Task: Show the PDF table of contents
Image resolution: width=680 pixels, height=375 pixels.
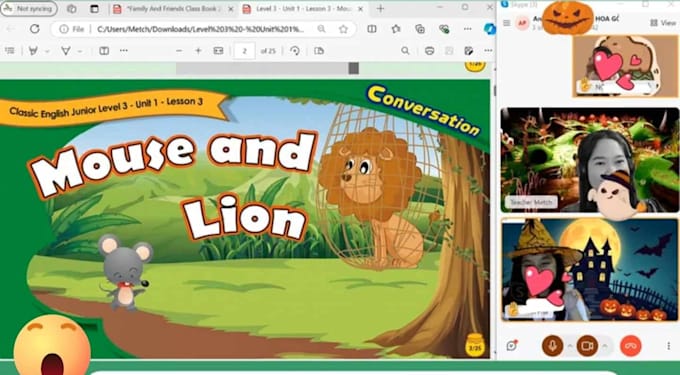Action: (x=10, y=51)
